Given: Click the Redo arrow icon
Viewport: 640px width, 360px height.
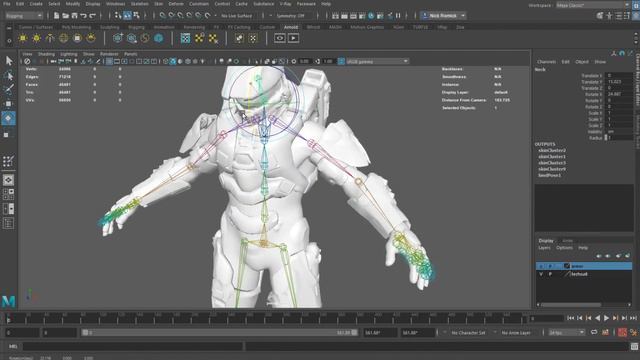Looking at the screenshot, I should click(92, 16).
